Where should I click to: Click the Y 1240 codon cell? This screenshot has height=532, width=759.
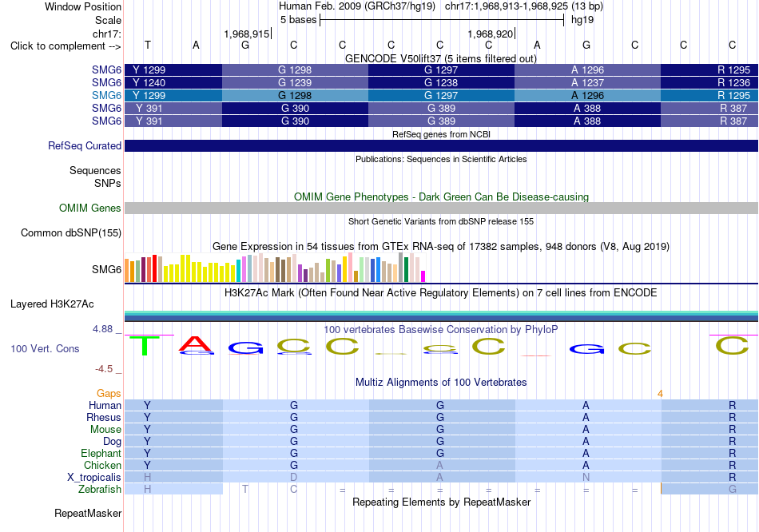173,83
